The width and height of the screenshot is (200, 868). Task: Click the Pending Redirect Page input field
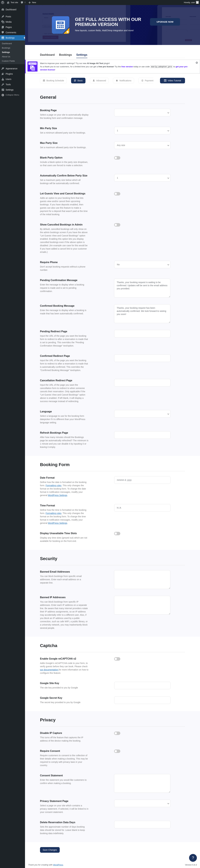click(x=142, y=334)
